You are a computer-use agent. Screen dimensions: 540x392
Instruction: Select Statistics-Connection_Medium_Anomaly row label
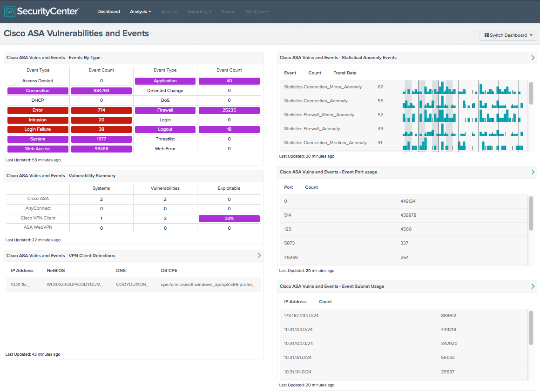[x=325, y=143]
